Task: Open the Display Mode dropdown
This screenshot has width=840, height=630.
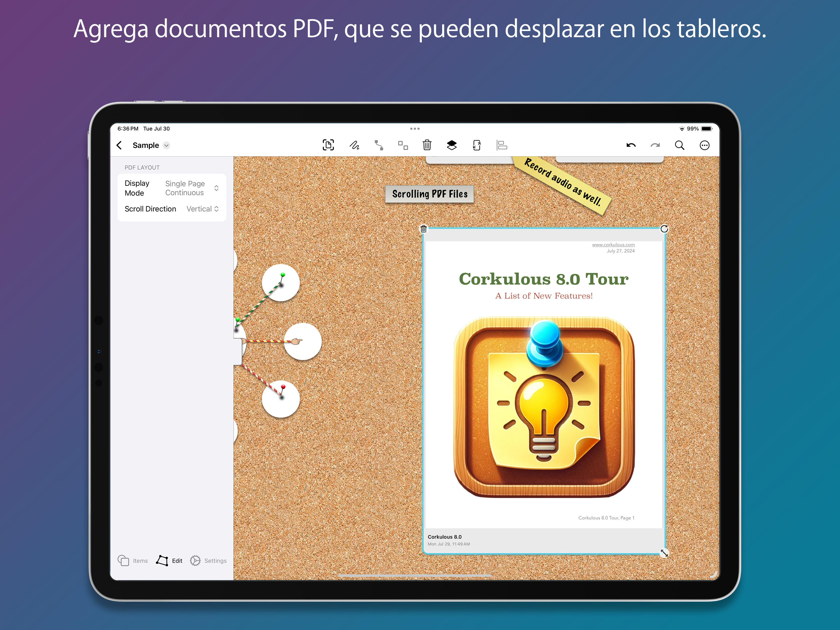Action: [172, 188]
